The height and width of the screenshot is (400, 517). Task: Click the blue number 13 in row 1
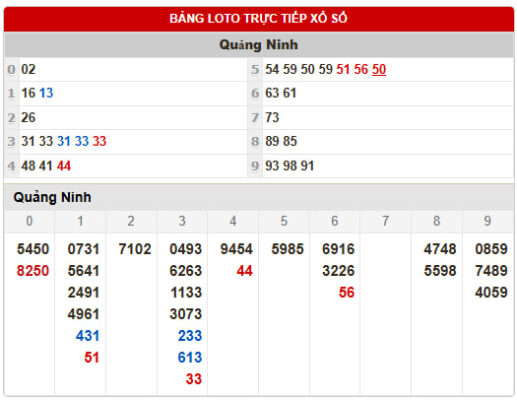(x=46, y=93)
